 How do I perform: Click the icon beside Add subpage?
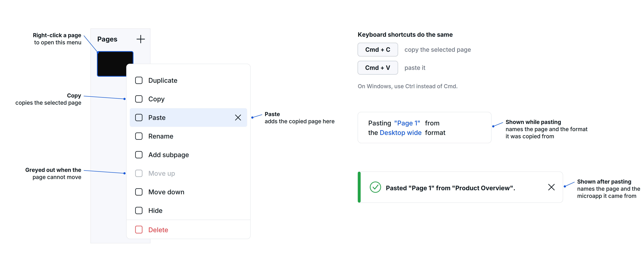[x=139, y=155]
